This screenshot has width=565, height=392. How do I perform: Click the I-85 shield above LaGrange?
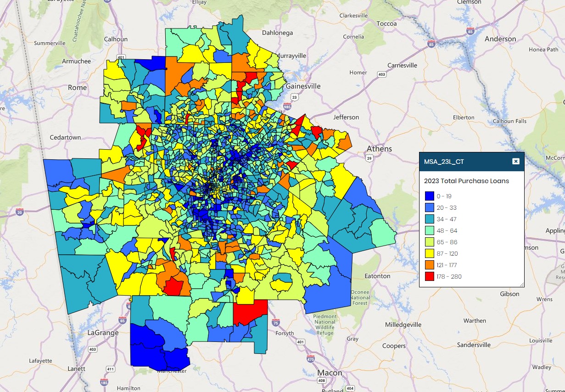[122, 320]
